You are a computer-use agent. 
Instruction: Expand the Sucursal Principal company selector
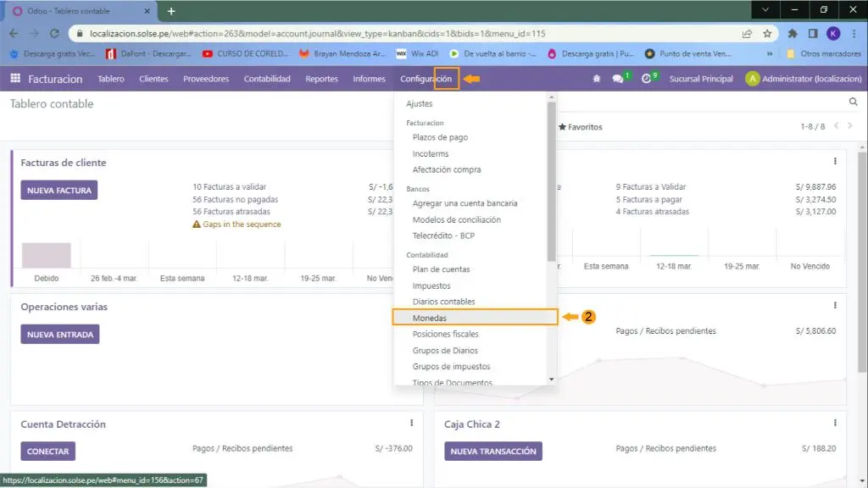click(x=700, y=79)
